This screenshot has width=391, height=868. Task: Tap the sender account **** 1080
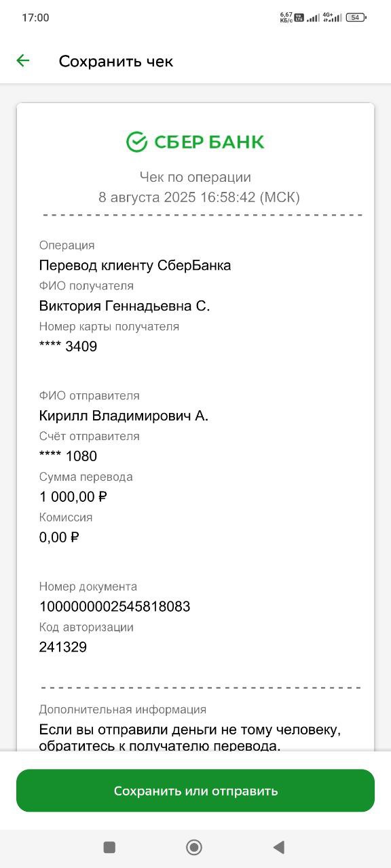click(x=68, y=456)
